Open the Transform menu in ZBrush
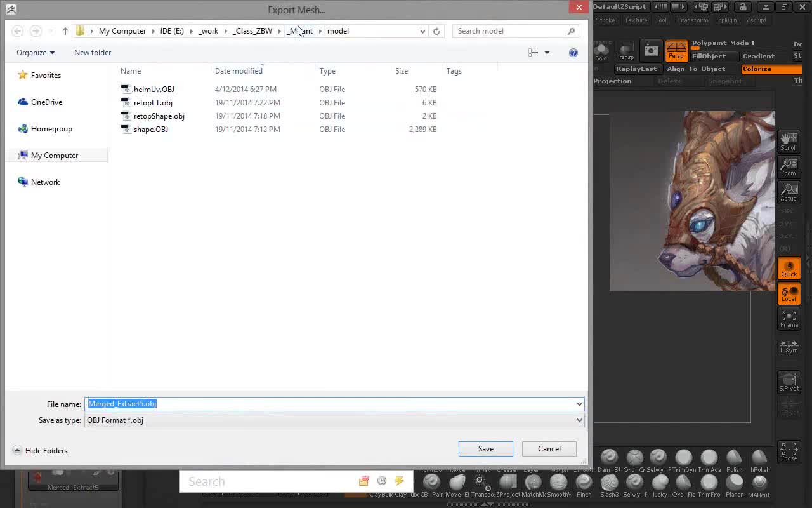This screenshot has width=812, height=508. [x=692, y=20]
